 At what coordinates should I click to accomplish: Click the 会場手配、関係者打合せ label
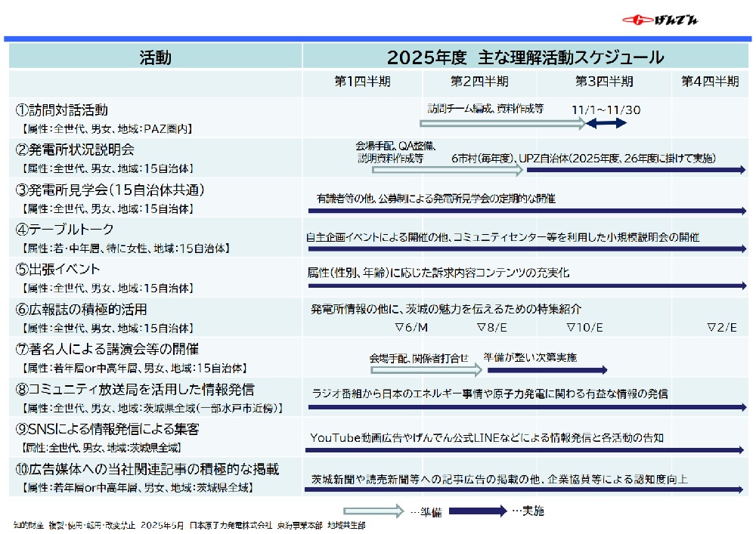(419, 358)
